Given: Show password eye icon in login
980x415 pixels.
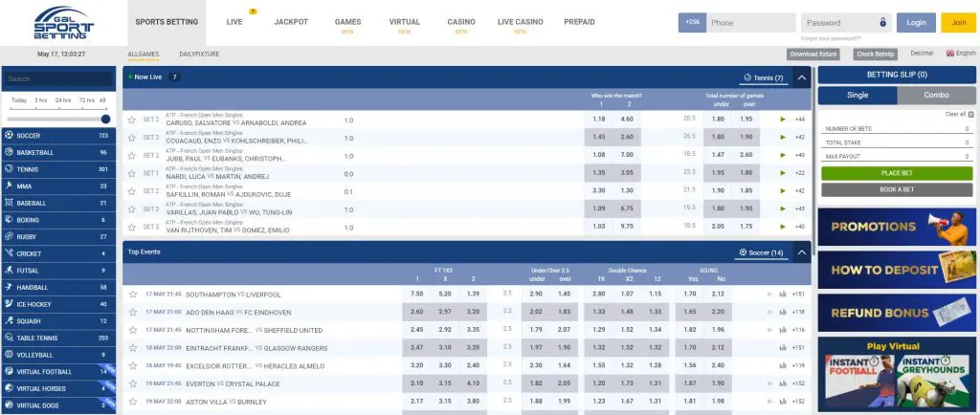Looking at the screenshot, I should (882, 22).
